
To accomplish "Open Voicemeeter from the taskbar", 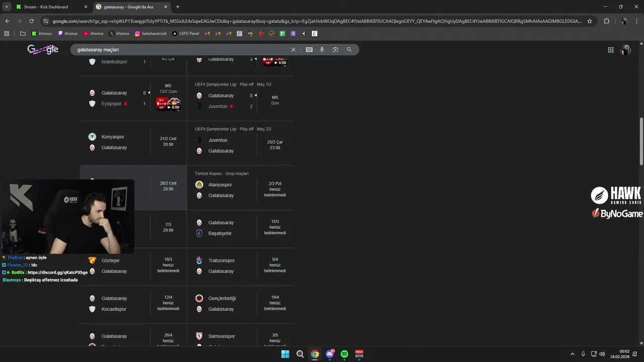I will click(359, 354).
